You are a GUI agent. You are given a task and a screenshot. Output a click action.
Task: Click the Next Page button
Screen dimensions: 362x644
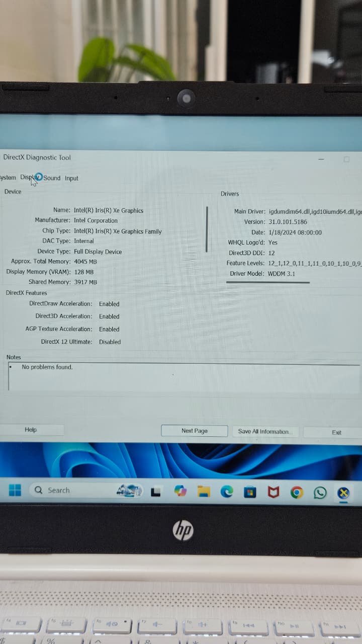coord(194,431)
